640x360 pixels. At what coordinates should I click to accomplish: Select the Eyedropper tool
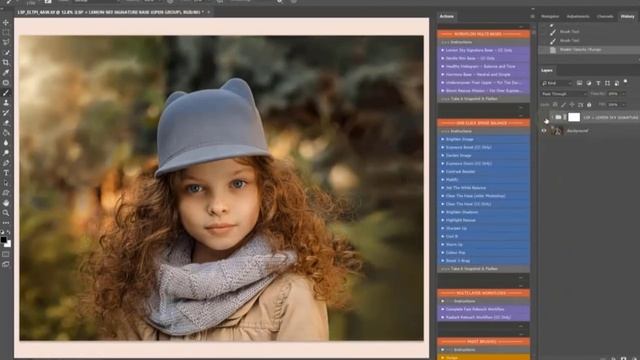6,73
